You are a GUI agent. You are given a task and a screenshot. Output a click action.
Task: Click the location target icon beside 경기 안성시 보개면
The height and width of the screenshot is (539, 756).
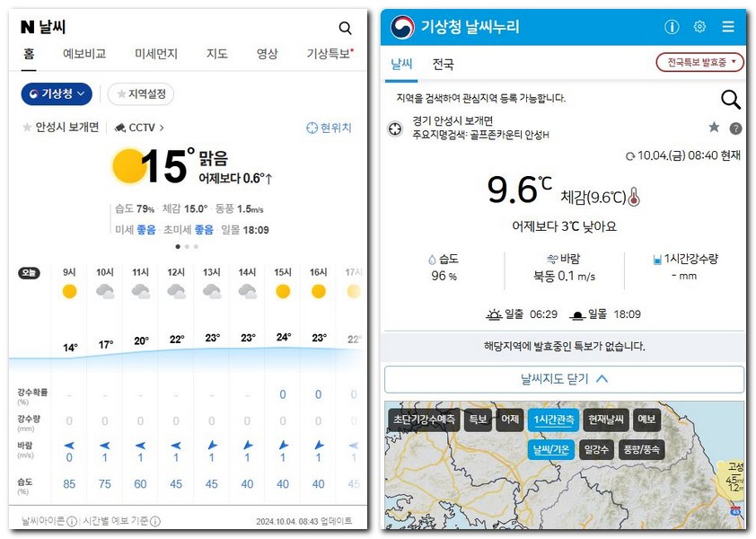pyautogui.click(x=393, y=128)
